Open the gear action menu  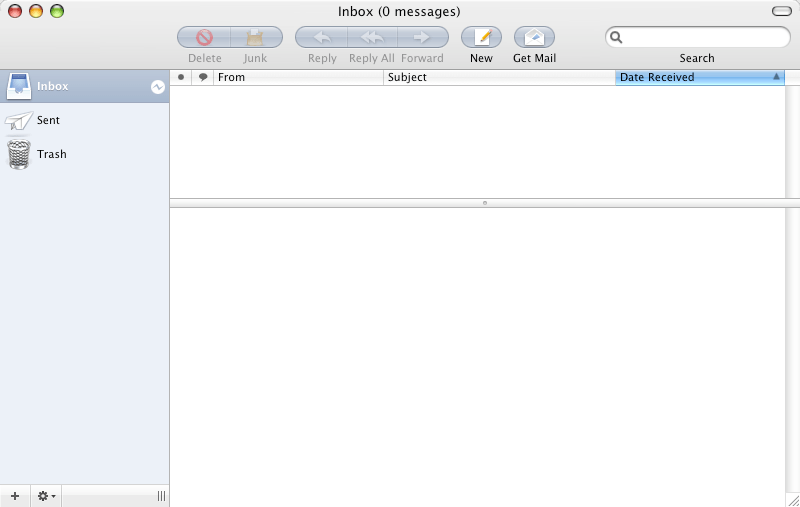[46, 496]
